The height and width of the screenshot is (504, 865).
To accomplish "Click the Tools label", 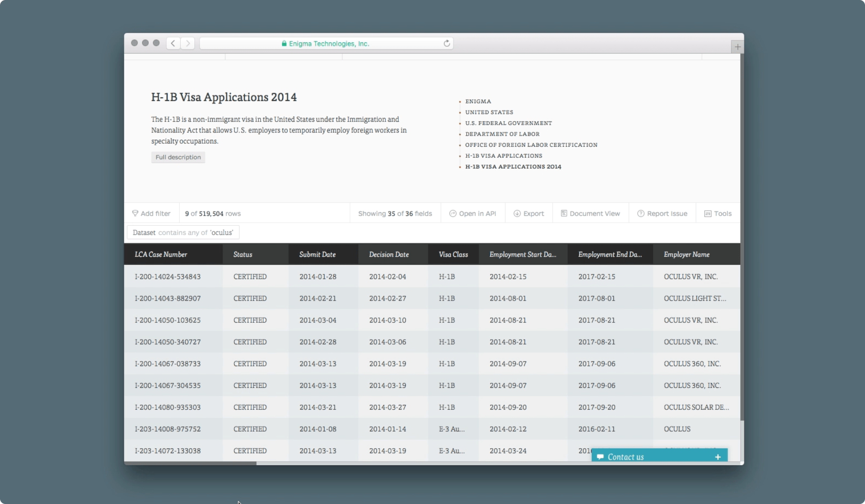I will point(723,214).
